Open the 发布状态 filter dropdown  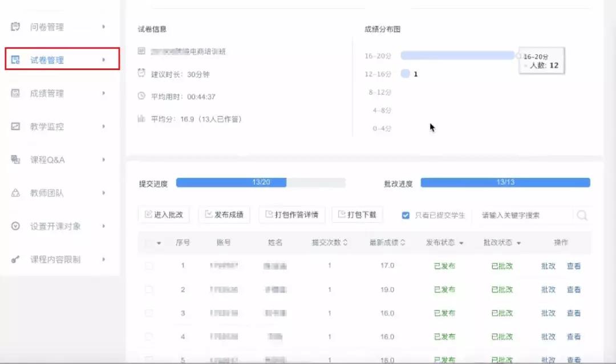click(x=461, y=243)
